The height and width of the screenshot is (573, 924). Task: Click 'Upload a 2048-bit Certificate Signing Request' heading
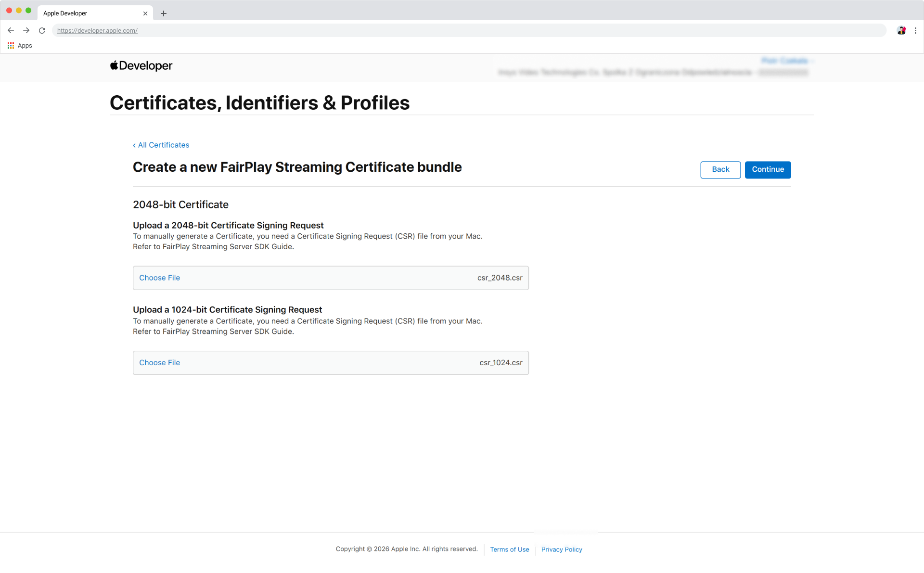(228, 225)
